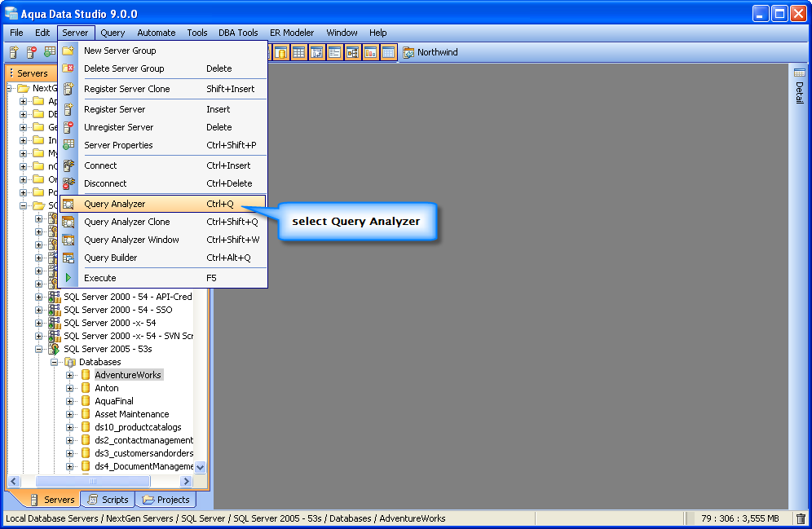Collapse the Databases folder node
The width and height of the screenshot is (812, 529).
(55, 362)
